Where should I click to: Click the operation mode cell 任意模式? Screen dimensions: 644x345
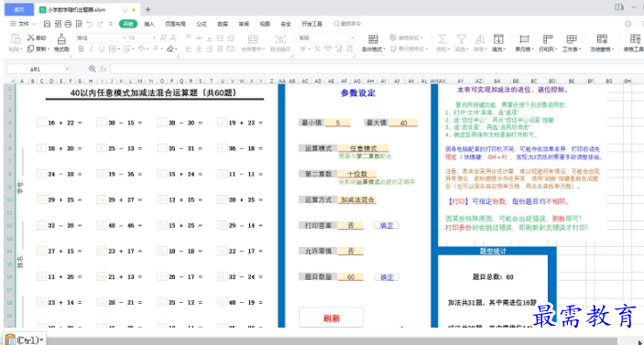pyautogui.click(x=363, y=148)
